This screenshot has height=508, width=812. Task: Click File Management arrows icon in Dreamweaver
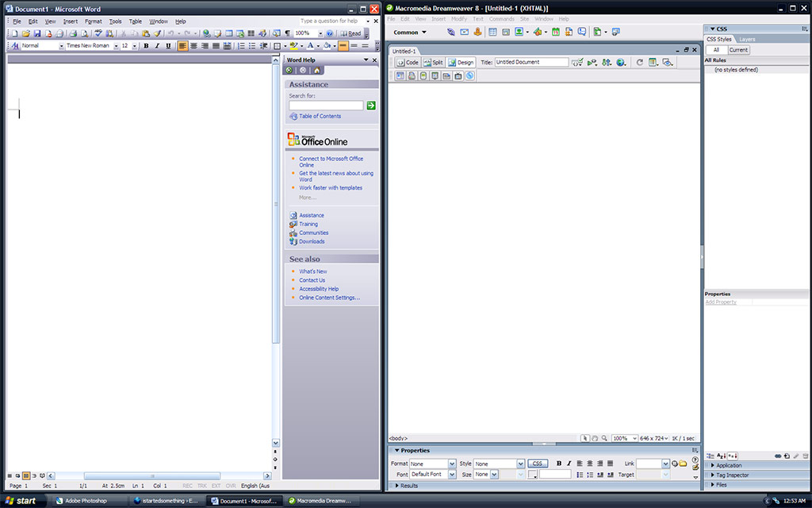[x=607, y=62]
